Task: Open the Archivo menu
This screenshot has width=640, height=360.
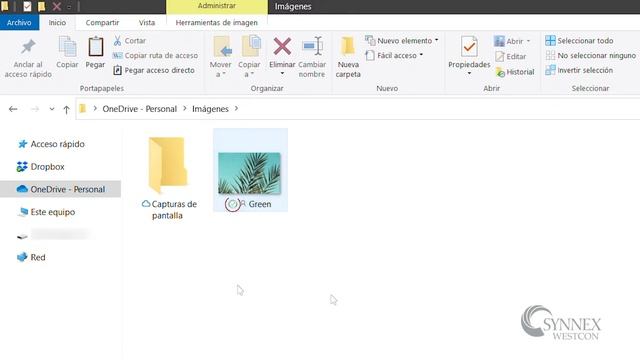Action: pos(19,22)
